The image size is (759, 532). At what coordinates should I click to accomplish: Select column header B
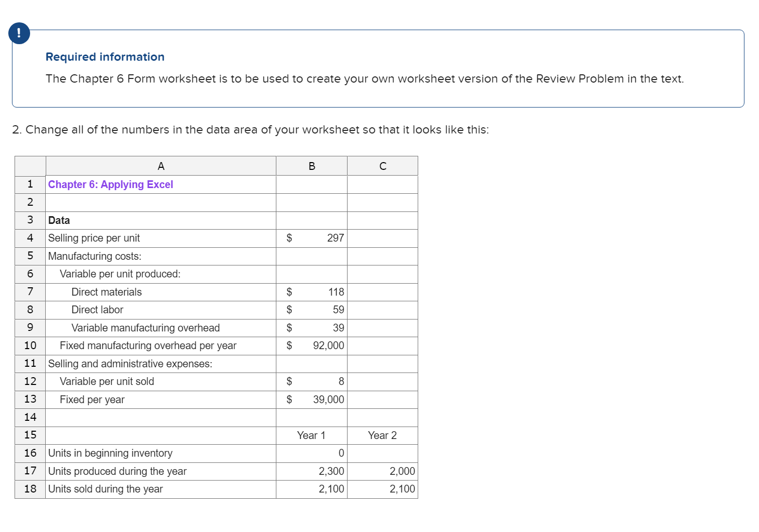[311, 165]
